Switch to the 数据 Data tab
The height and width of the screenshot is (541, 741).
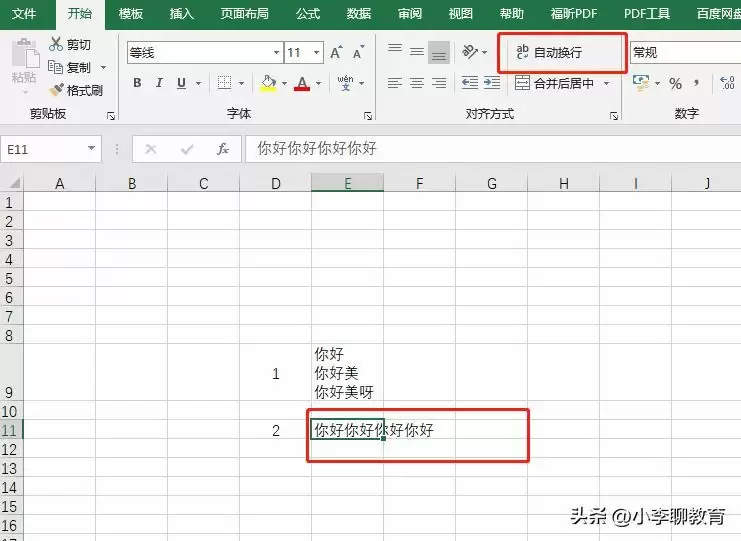click(x=359, y=13)
